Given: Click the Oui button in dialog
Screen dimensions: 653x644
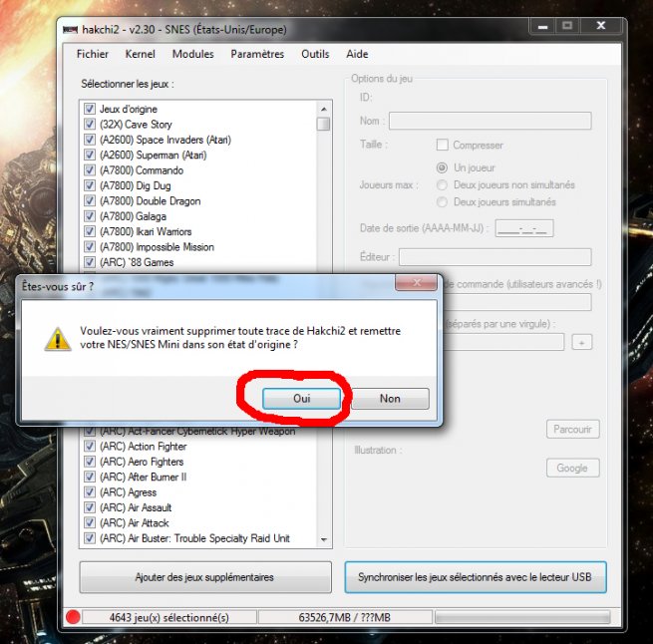Looking at the screenshot, I should (302, 398).
